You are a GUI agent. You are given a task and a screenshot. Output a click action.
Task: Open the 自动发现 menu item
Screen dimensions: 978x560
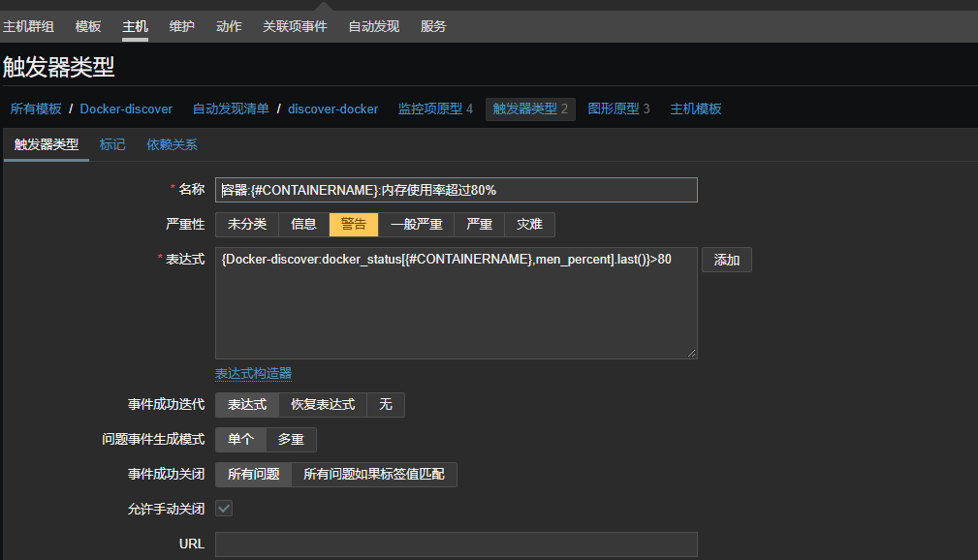pos(373,26)
